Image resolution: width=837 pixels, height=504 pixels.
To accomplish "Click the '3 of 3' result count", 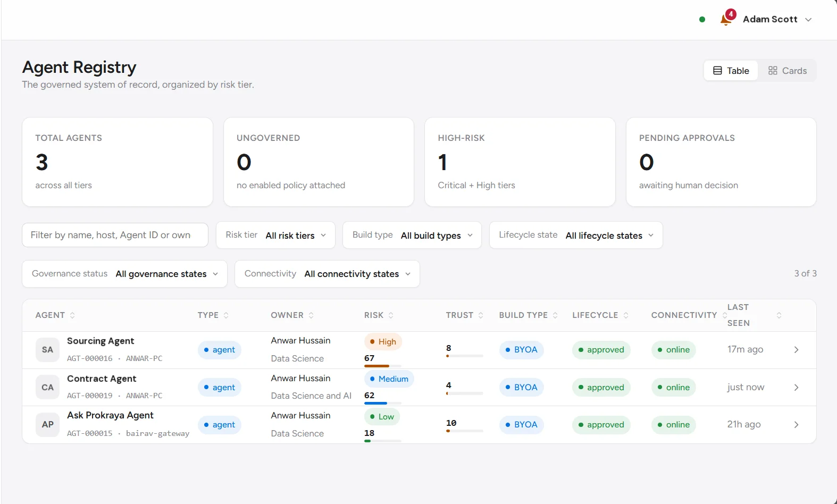I will 805,273.
